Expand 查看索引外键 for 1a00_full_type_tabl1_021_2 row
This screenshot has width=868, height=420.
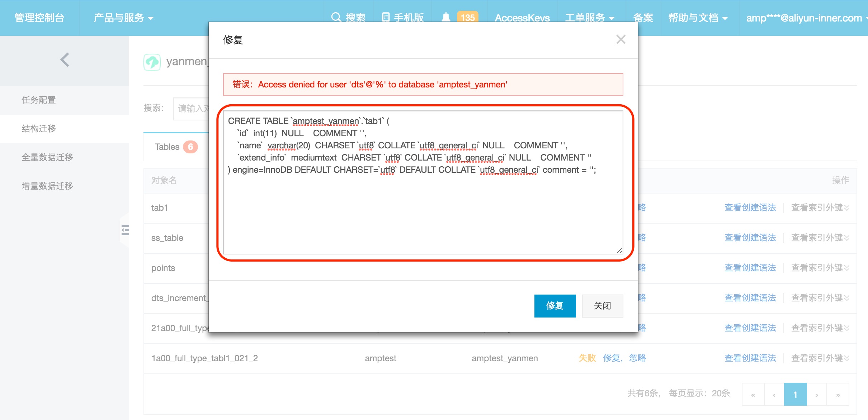pos(820,358)
